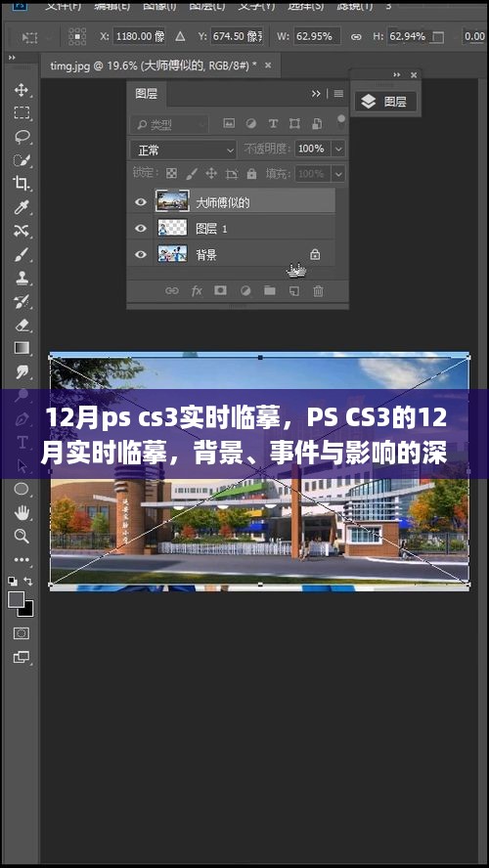Hide the 背景 layer eye icon
Image resolution: width=489 pixels, height=868 pixels.
(x=141, y=255)
